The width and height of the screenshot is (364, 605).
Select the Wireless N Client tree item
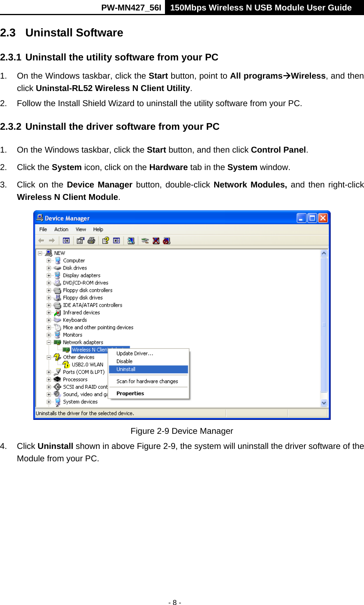90,350
